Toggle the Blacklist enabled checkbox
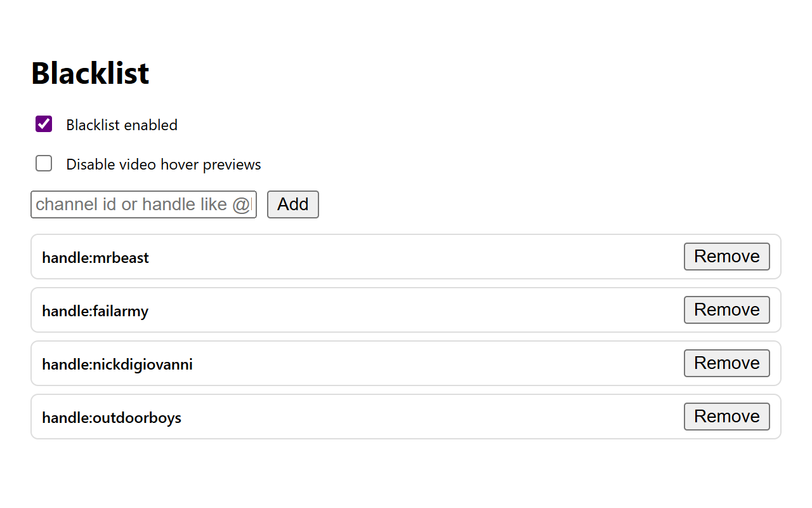The image size is (812, 508). tap(44, 124)
